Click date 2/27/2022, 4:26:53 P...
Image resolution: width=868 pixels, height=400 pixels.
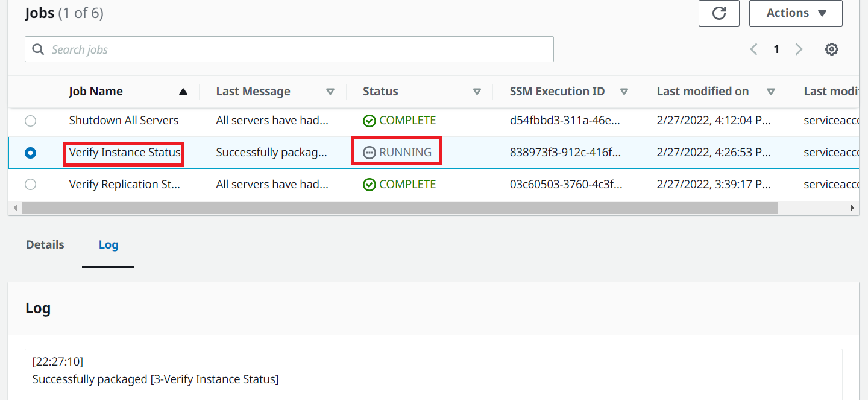point(714,153)
